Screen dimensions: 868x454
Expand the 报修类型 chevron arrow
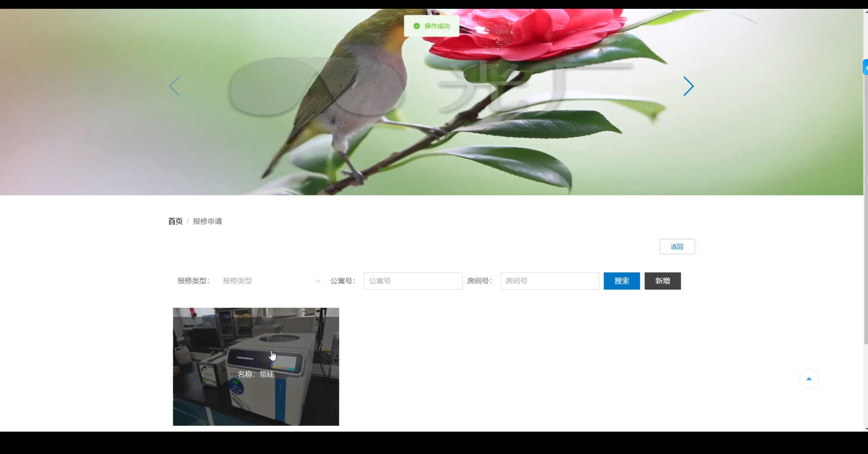click(318, 281)
